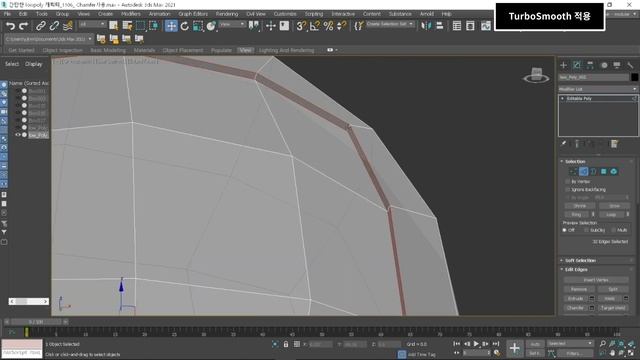The width and height of the screenshot is (640, 360).
Task: Click the Redo arrow icon
Action: (x=23, y=26)
